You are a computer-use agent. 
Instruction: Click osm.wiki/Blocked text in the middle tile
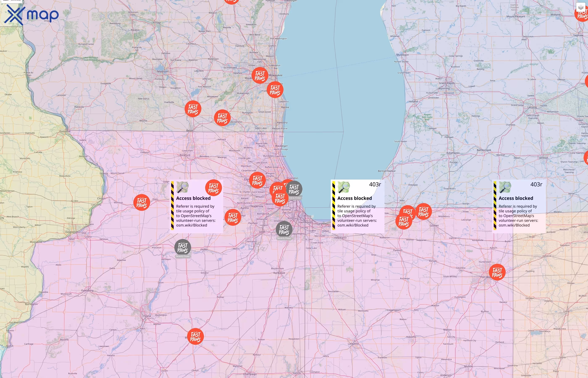[353, 225]
